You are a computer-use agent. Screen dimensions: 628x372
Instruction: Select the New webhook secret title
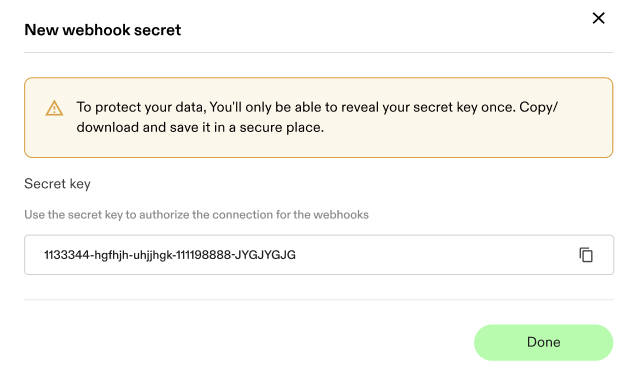[103, 30]
